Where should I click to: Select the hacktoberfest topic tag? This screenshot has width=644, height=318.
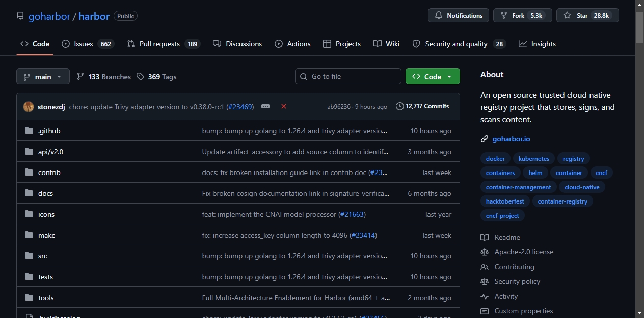coord(505,201)
